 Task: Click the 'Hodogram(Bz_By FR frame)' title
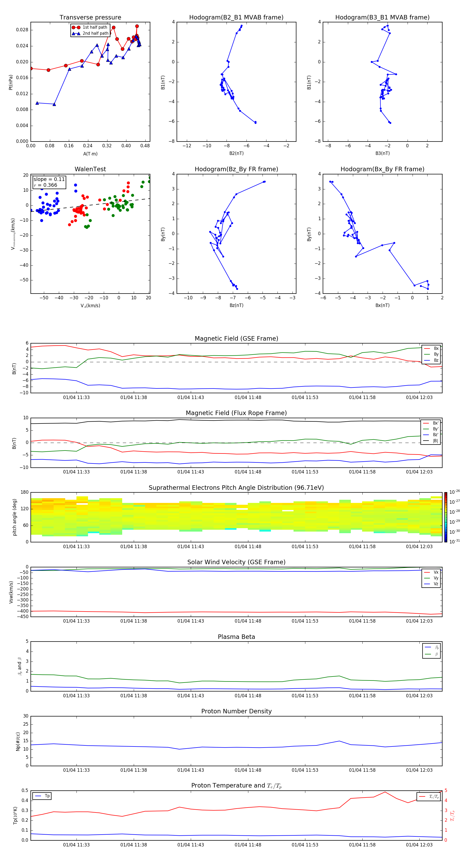pos(236,169)
